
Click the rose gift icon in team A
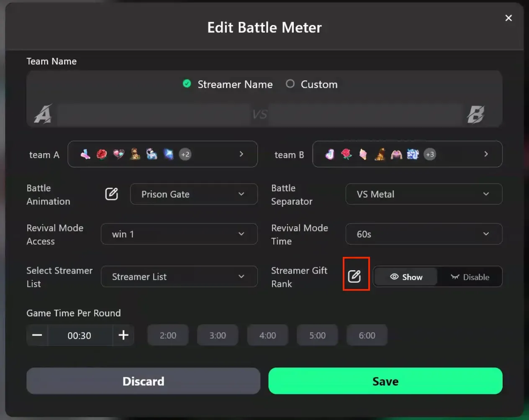coord(102,154)
